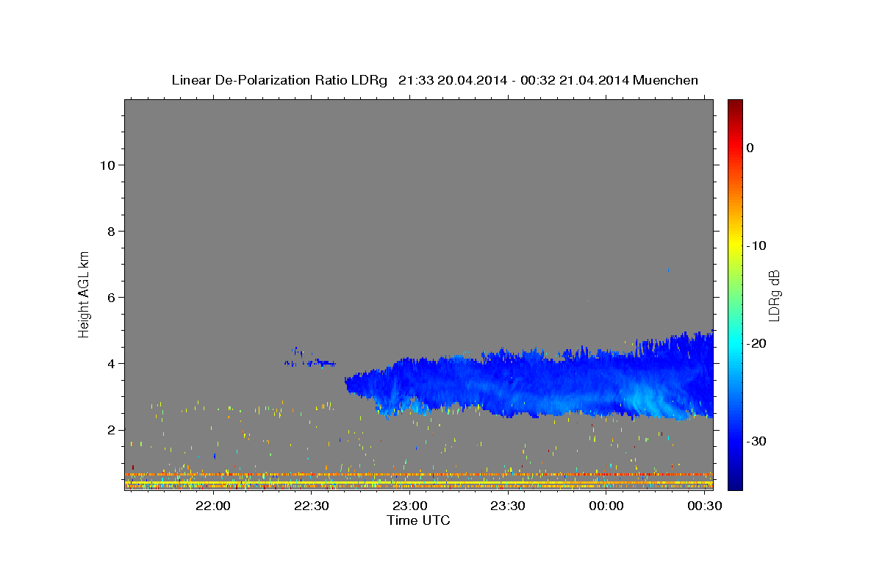Click the 00:00 time axis label
The image size is (882, 588).
click(606, 506)
